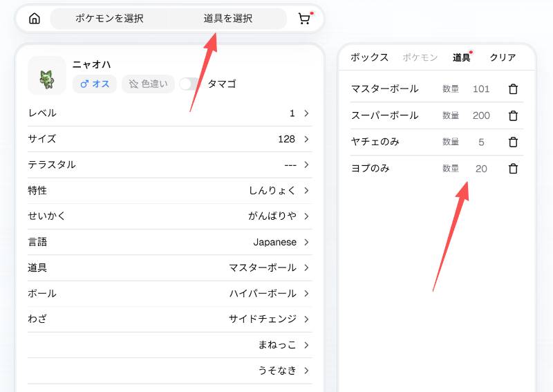The height and width of the screenshot is (392, 553).
Task: Delete マスターボール with trash icon
Action: (x=513, y=89)
